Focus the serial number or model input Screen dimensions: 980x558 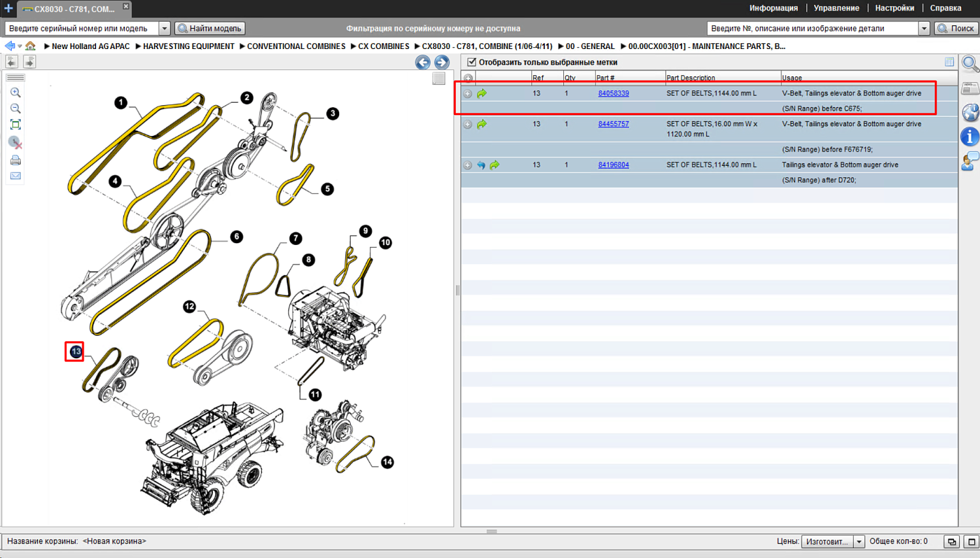tap(82, 29)
